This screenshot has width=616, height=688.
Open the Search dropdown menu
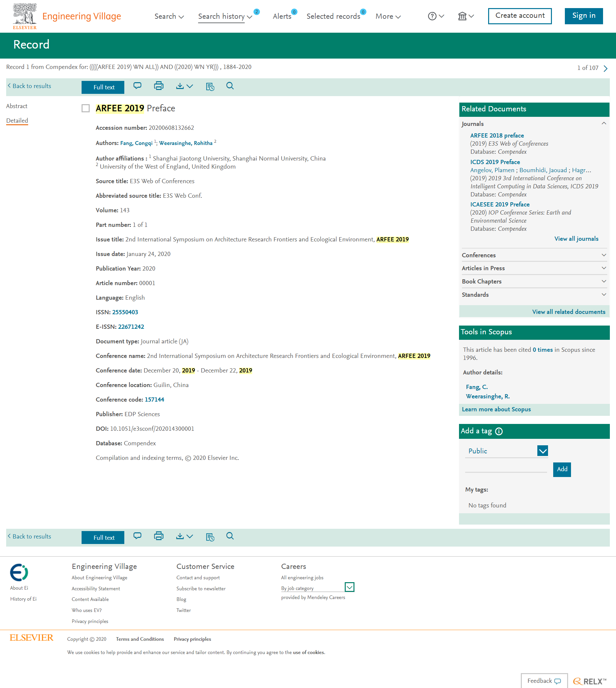[169, 16]
